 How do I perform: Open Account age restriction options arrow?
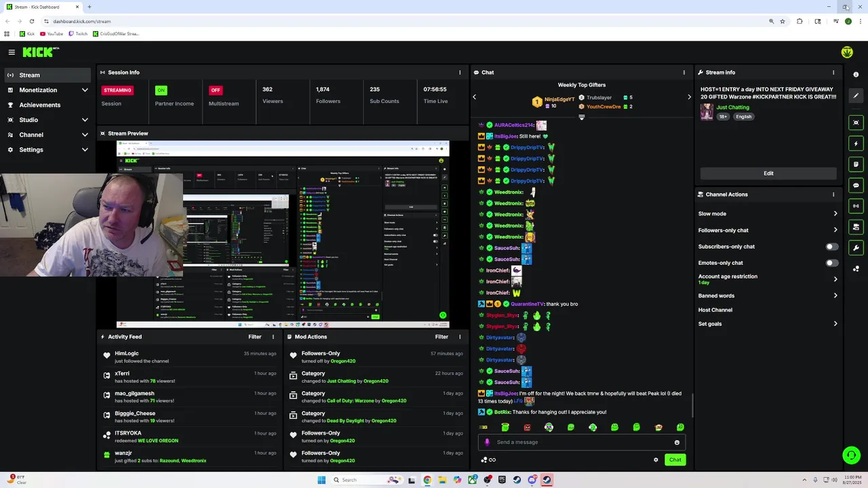click(835, 279)
